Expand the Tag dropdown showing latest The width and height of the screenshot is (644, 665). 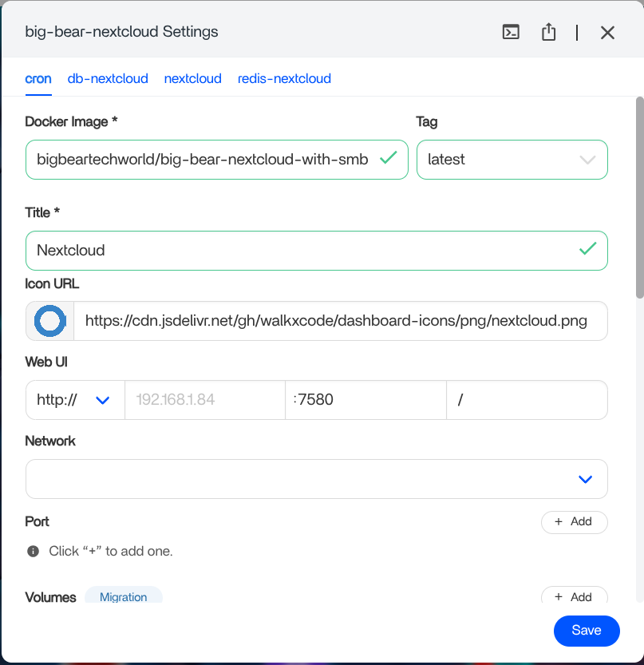pyautogui.click(x=512, y=160)
